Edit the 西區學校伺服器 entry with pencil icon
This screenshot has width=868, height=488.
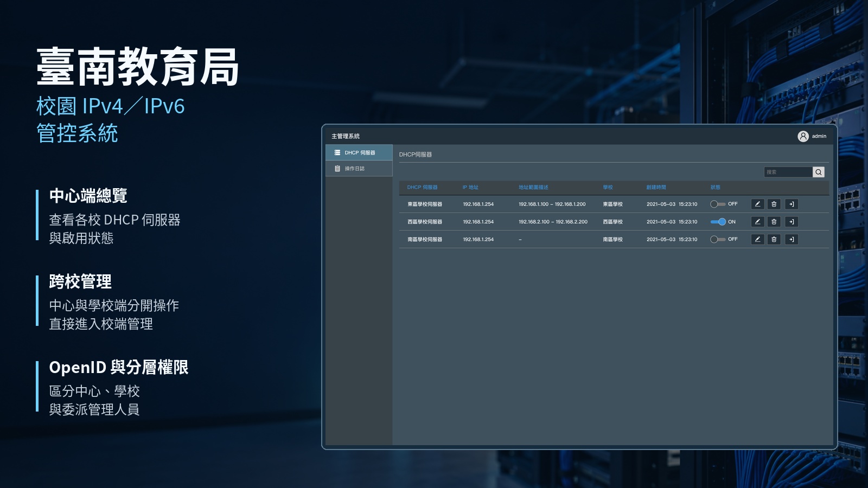click(x=758, y=222)
